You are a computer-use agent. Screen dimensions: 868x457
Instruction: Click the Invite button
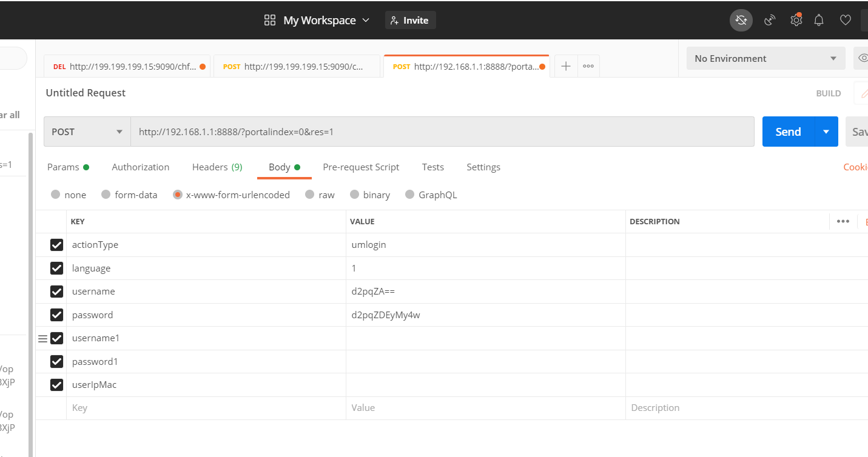(410, 20)
